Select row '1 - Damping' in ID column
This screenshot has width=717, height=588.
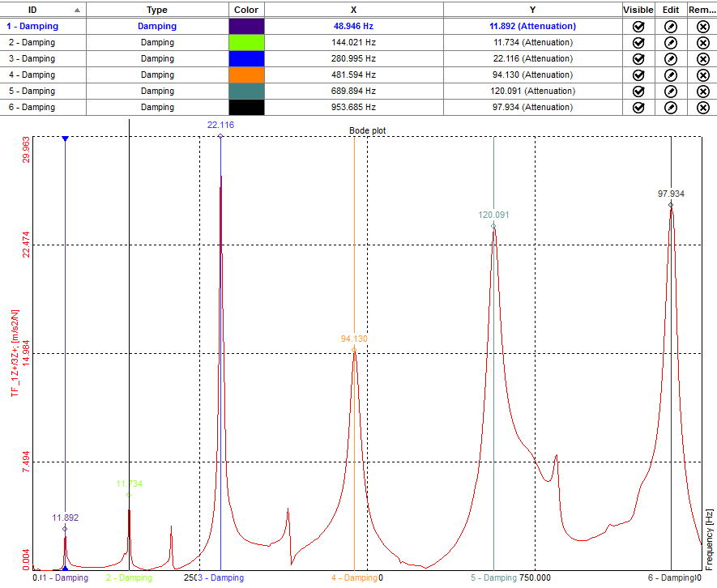coord(32,26)
